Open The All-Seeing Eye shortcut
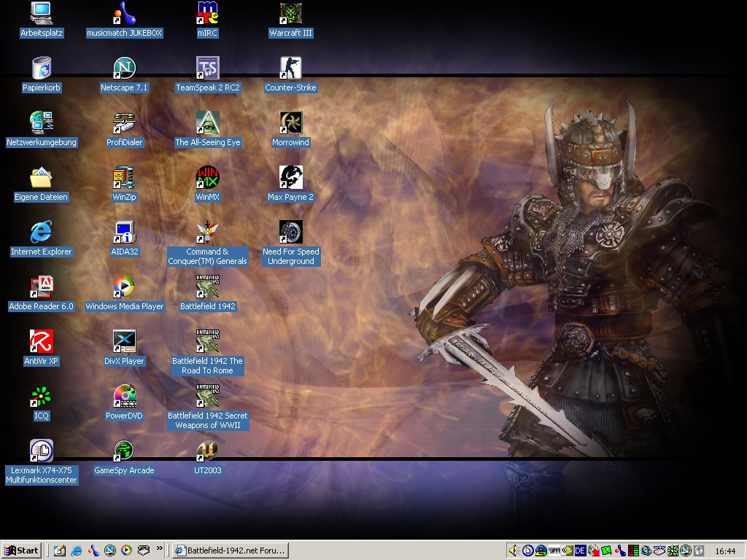747x560 pixels. click(208, 129)
